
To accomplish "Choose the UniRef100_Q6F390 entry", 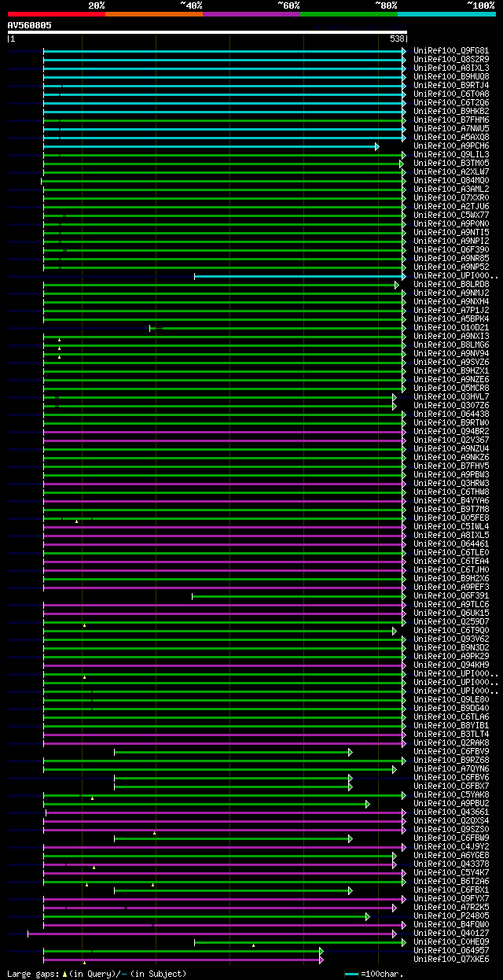I will [x=451, y=250].
